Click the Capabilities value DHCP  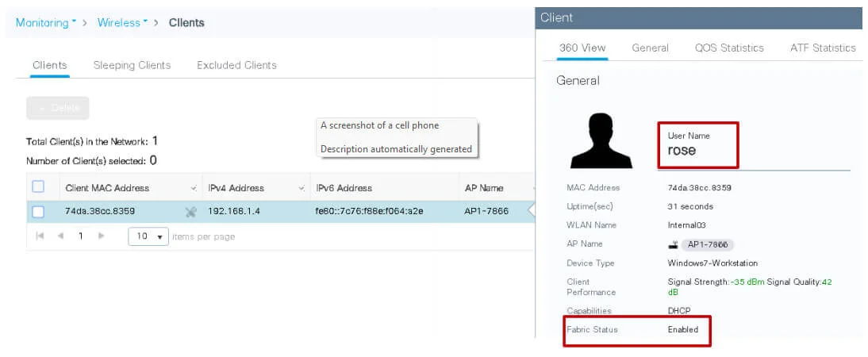pyautogui.click(x=679, y=310)
